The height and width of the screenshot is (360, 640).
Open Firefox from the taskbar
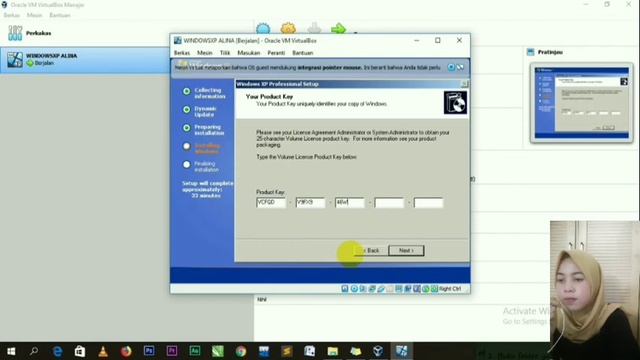coord(126,351)
